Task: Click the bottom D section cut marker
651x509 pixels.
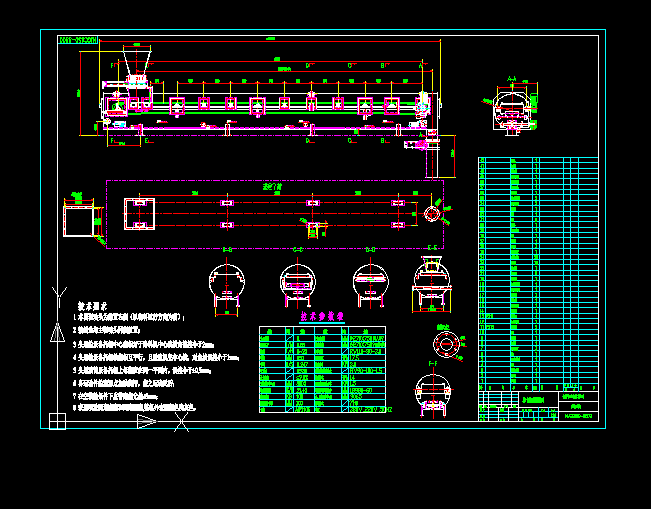Action: (310, 141)
